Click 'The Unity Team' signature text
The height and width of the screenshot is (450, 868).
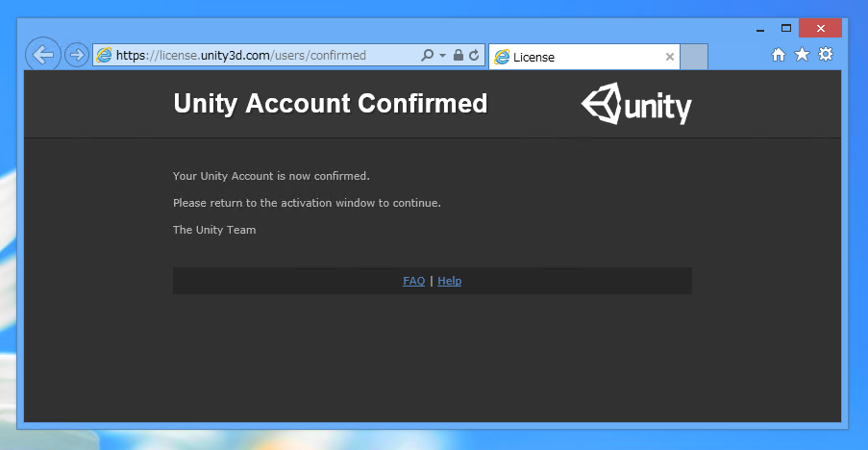[x=214, y=230]
